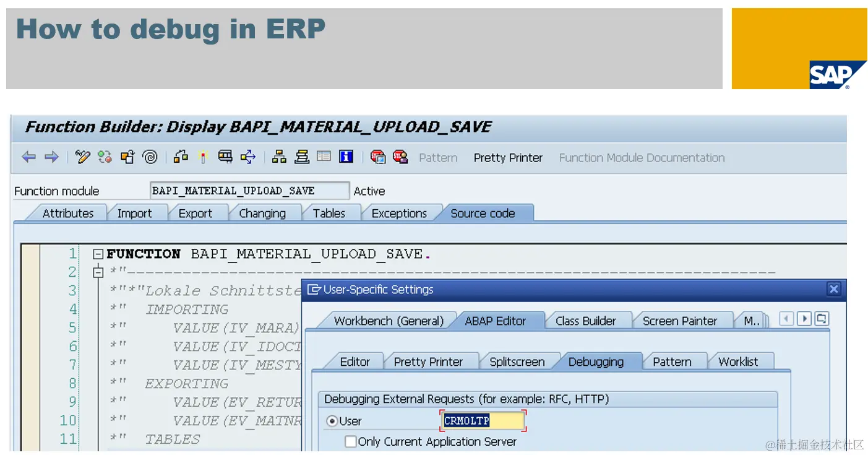Close the User-Specific Settings dialog
This screenshot has height=455, width=868.
click(833, 289)
